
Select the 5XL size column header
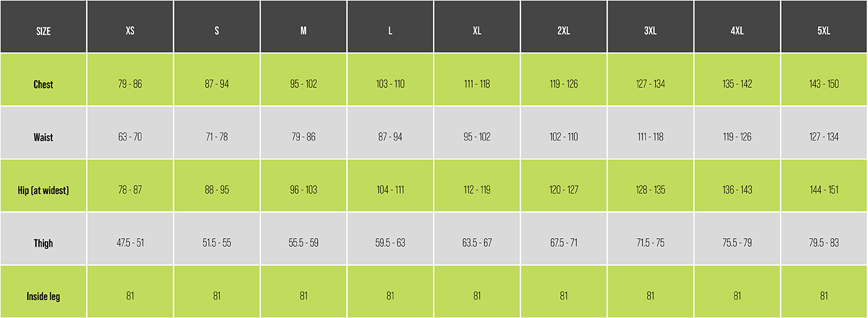(x=824, y=31)
